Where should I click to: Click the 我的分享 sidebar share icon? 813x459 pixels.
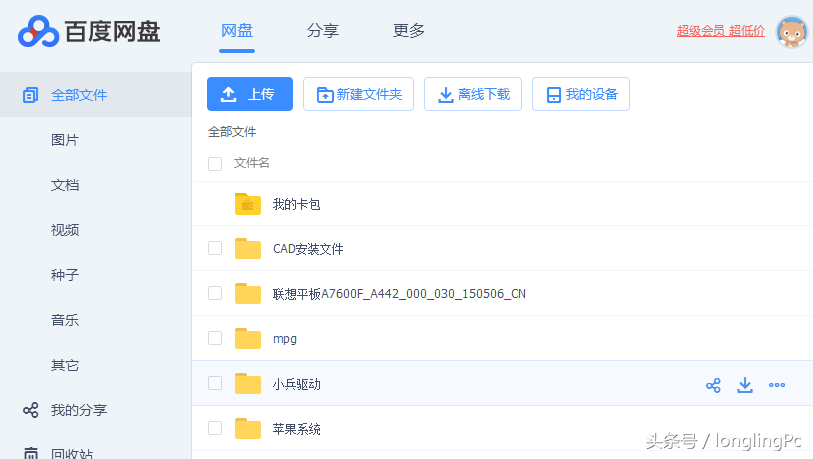(x=31, y=410)
